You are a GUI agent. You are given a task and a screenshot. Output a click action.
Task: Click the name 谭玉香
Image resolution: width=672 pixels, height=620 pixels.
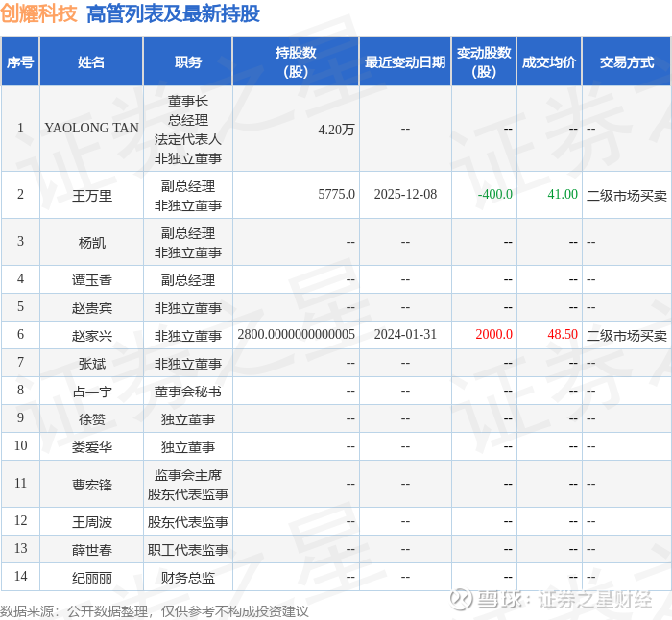click(x=92, y=280)
